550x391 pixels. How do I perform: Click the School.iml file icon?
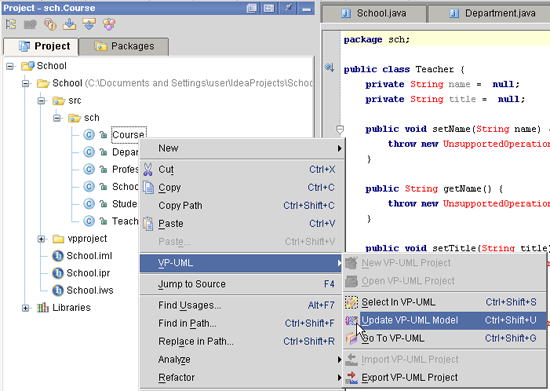[58, 256]
